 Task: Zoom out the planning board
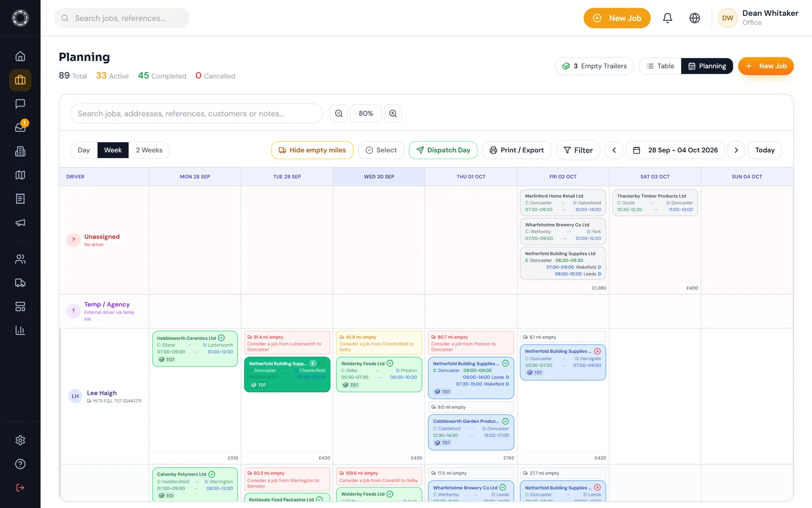click(x=339, y=113)
